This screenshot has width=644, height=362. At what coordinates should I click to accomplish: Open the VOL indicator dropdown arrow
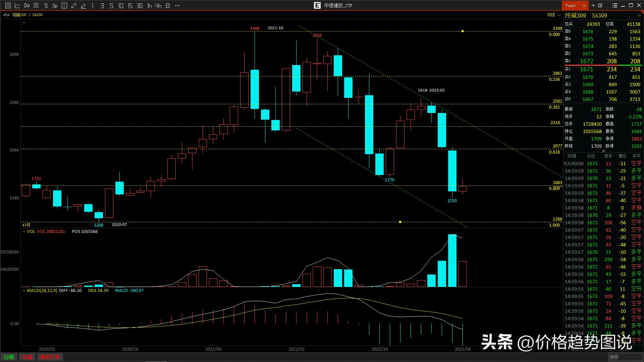point(24,232)
